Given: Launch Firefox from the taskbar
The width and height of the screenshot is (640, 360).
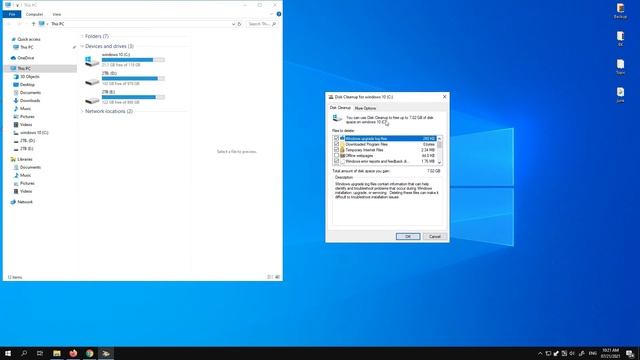Looking at the screenshot, I should (x=73, y=353).
